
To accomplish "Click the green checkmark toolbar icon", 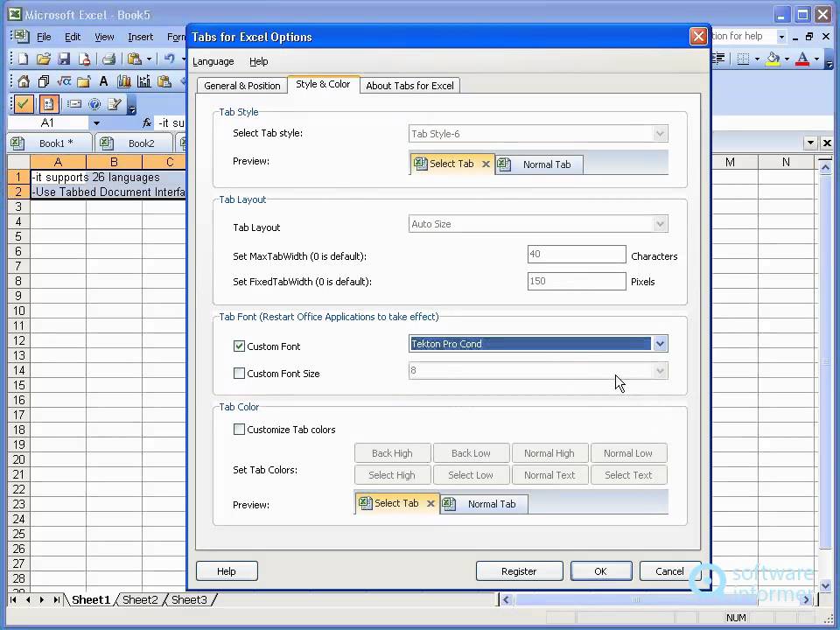I will tap(23, 104).
